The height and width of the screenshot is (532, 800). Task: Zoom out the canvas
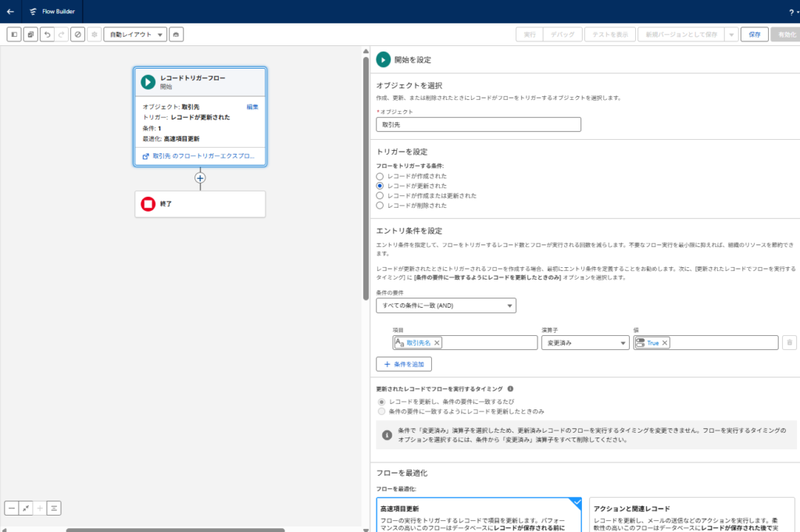[x=11, y=508]
